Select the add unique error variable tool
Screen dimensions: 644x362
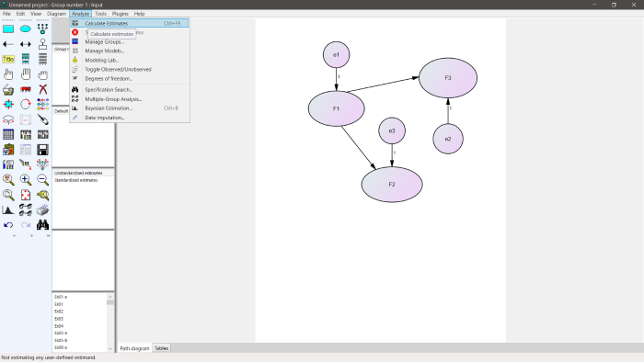[x=42, y=44]
